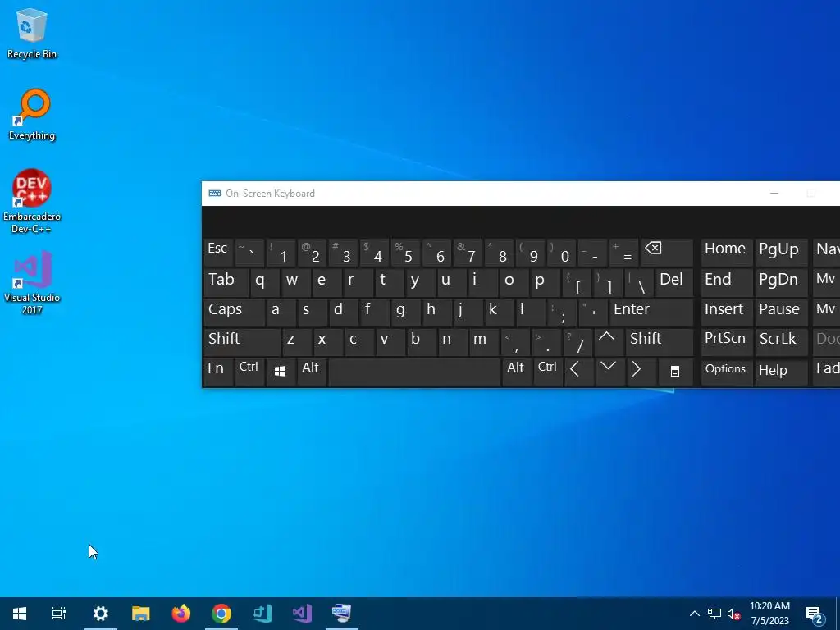
Task: Click the number 5 key
Action: pyautogui.click(x=404, y=253)
